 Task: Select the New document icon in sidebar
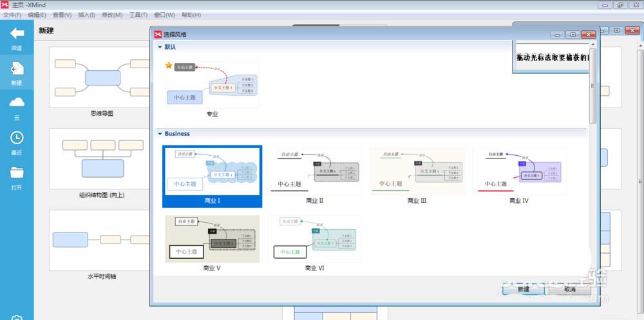click(17, 68)
